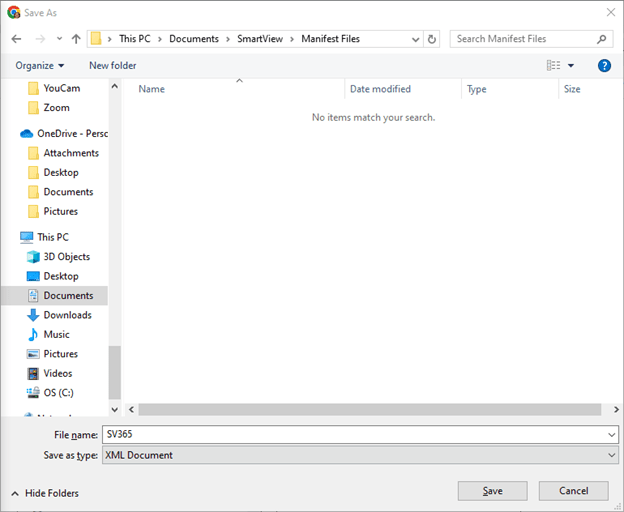Collapse the panel with Hide Folders
The width and height of the screenshot is (624, 512).
point(45,493)
